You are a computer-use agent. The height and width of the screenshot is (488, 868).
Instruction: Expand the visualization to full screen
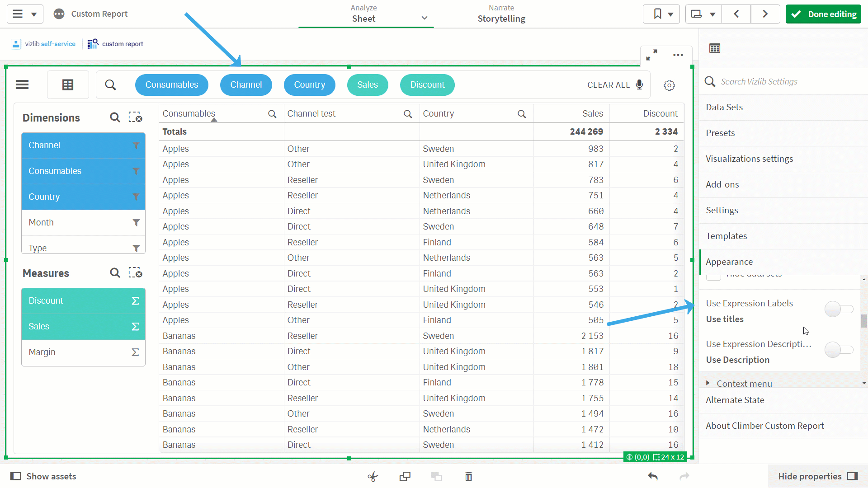tap(651, 55)
